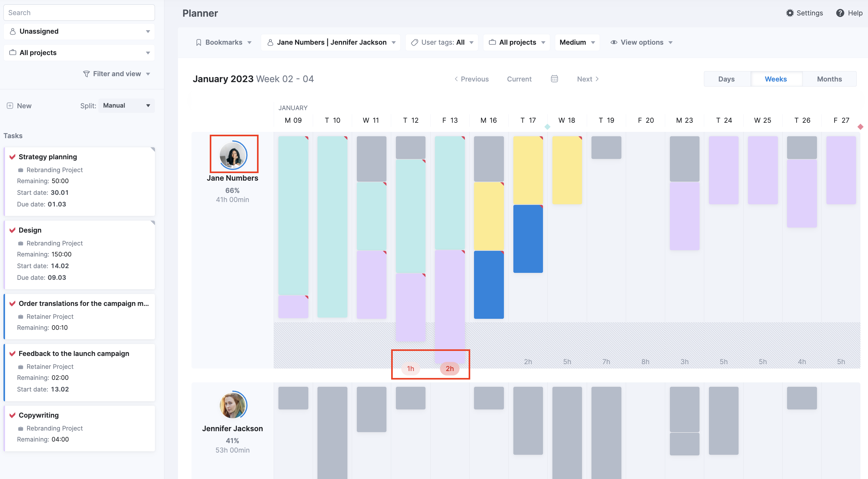Toggle the Copywriting task checkmark
This screenshot has width=868, height=479.
(13, 415)
